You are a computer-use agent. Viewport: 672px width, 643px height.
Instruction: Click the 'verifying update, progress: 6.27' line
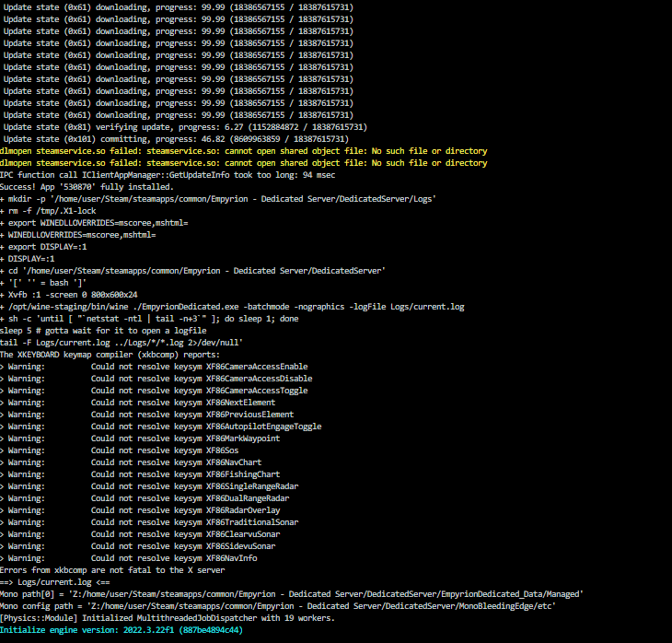point(185,127)
